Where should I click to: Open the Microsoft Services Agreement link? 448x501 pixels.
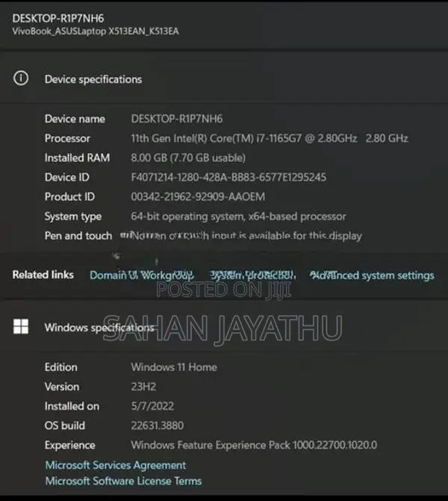[x=115, y=465]
